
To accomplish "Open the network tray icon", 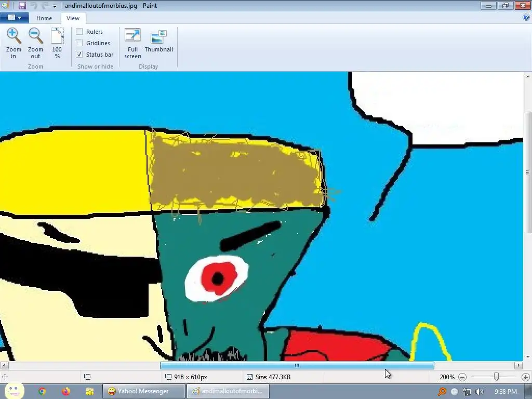I will click(x=467, y=392).
